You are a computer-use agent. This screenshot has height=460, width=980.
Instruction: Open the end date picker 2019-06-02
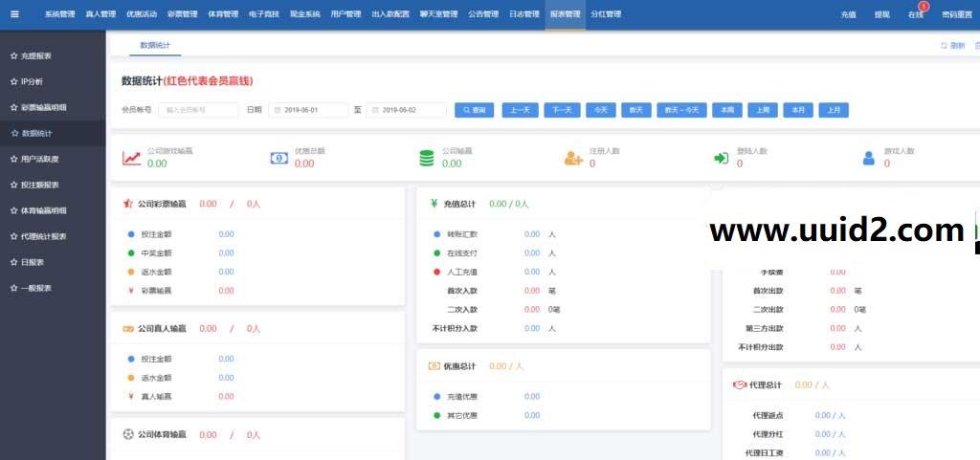pyautogui.click(x=406, y=110)
